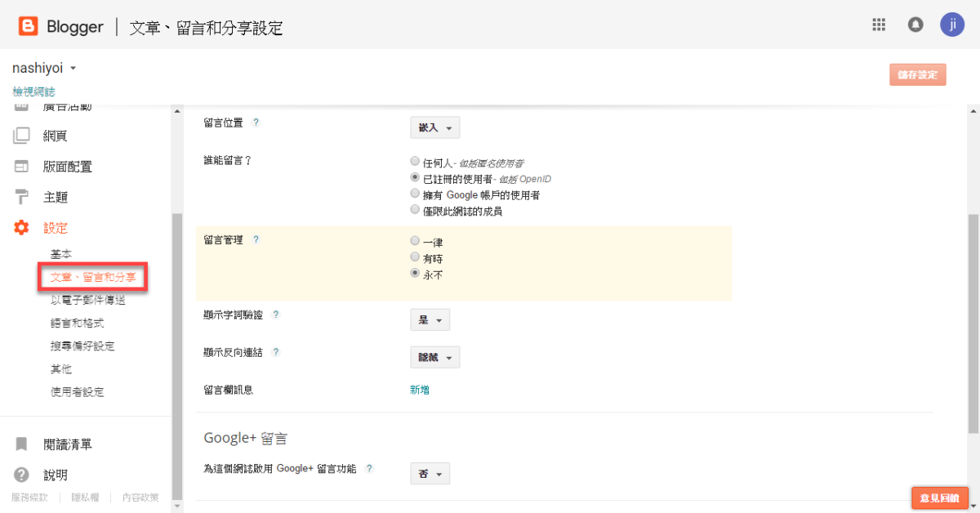Viewport: 980px width, 513px height.
Task: Select 僅限此網誌的成員 radio option
Action: [415, 210]
